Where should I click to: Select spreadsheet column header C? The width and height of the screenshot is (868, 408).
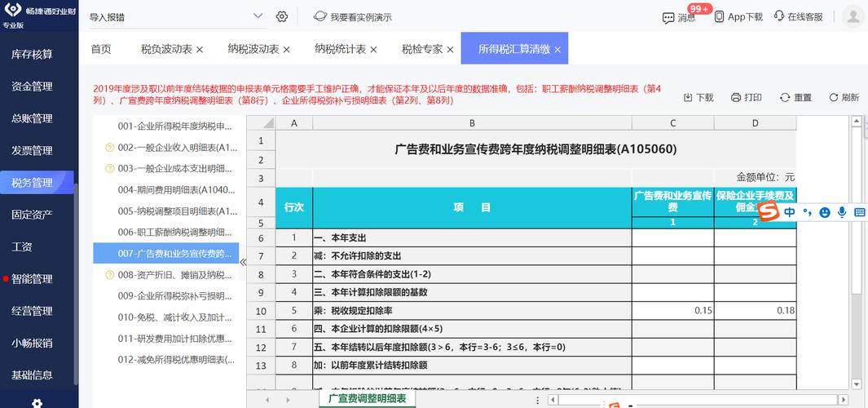[672, 123]
